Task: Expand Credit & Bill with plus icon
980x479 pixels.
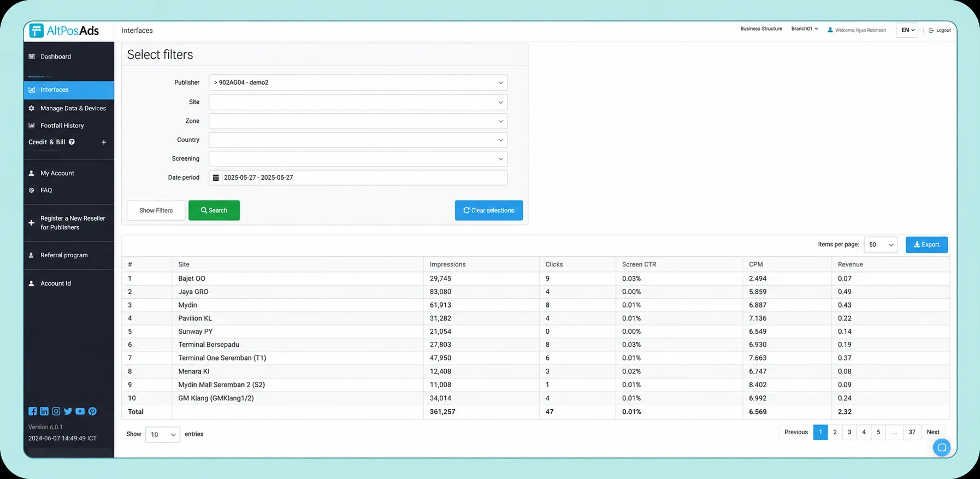Action: pyautogui.click(x=104, y=142)
